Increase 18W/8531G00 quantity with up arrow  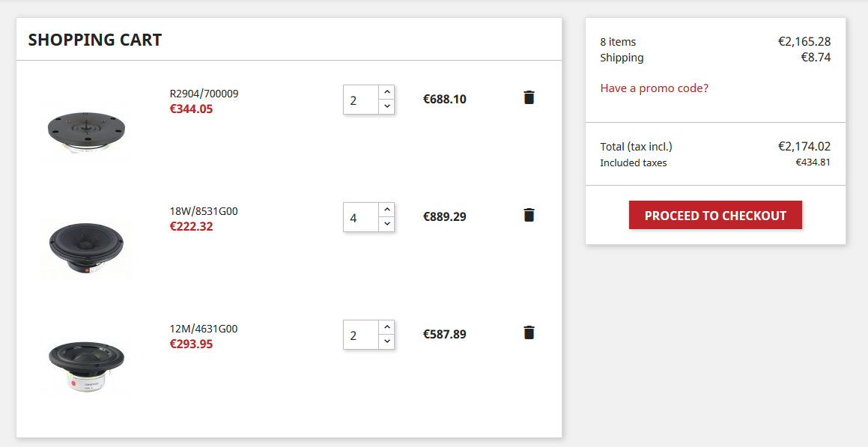tap(386, 210)
